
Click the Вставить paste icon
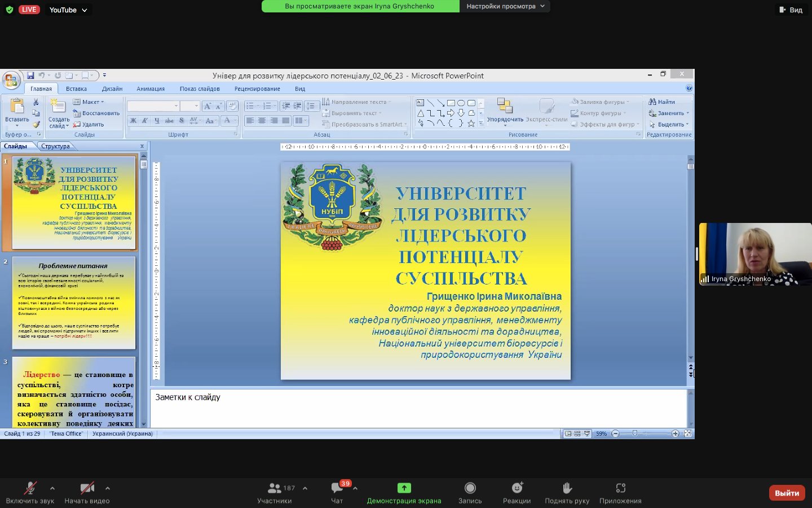point(17,107)
